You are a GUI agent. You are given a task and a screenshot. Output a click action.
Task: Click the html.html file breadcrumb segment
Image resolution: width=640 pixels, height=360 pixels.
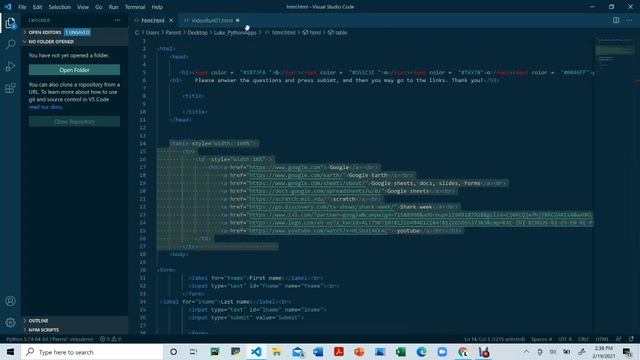coord(280,33)
